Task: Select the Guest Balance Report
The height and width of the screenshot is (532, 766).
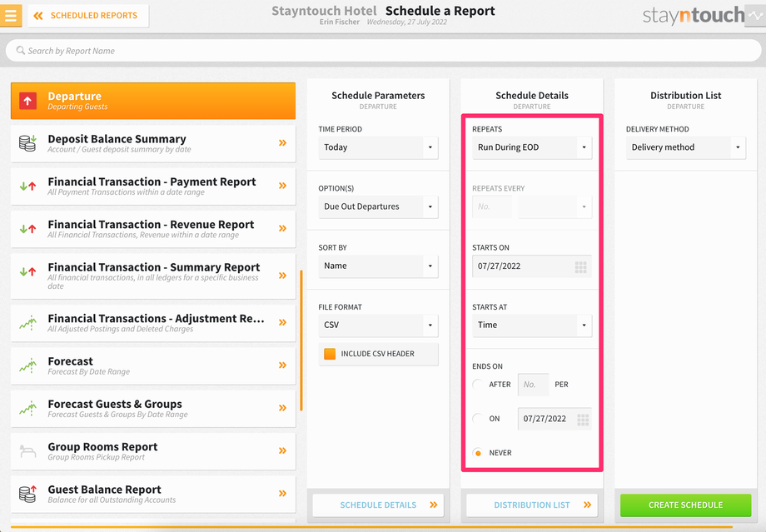Action: 153,494
